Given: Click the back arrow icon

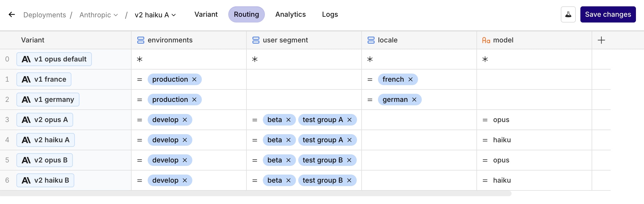Looking at the screenshot, I should point(12,14).
